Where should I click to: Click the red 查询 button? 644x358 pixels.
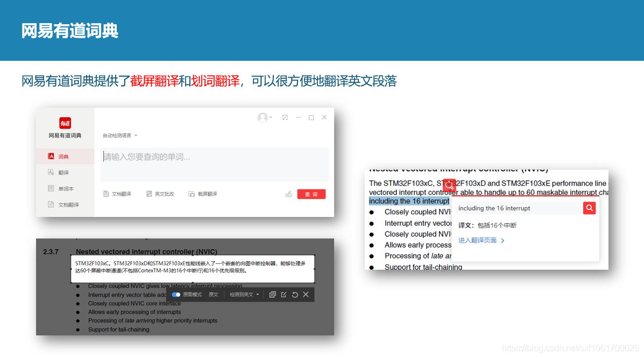pyautogui.click(x=312, y=194)
